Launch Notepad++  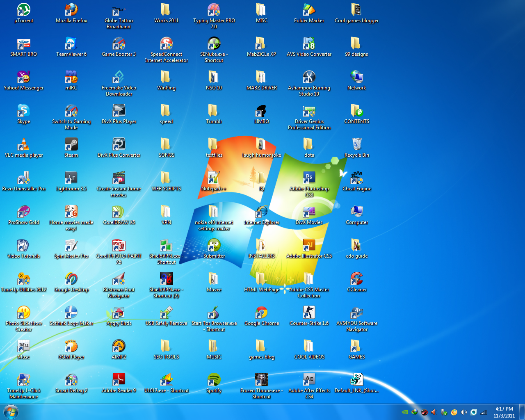(x=214, y=178)
